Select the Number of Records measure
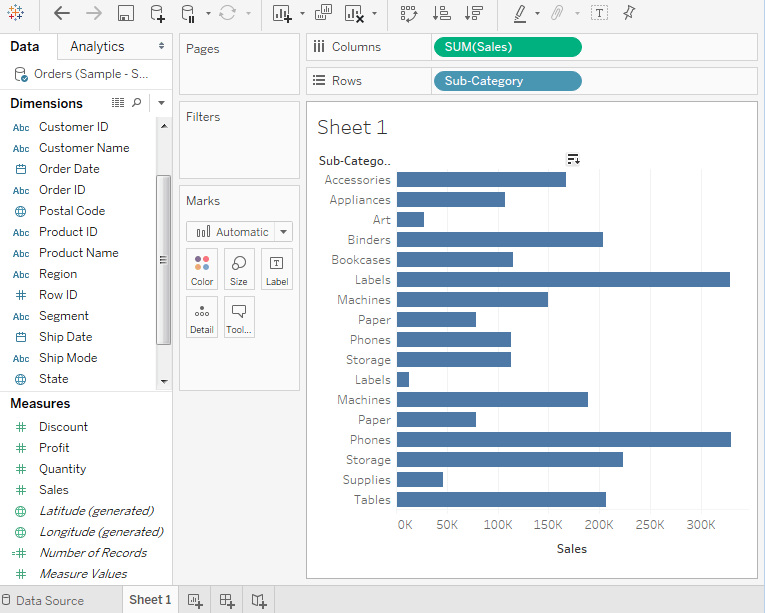This screenshot has width=765, height=613. (x=93, y=552)
